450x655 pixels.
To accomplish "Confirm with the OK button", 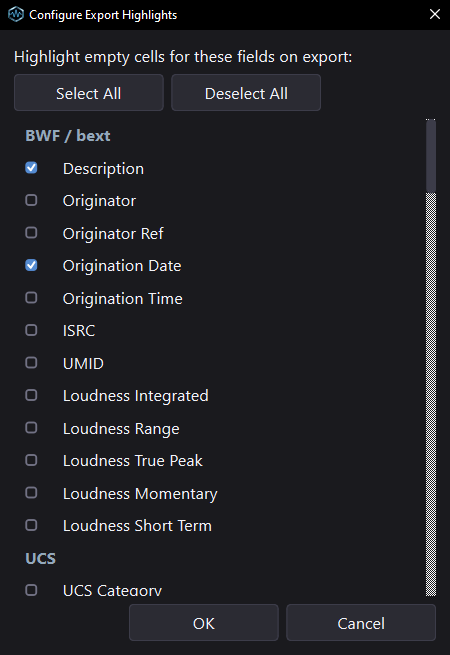I will (x=203, y=622).
